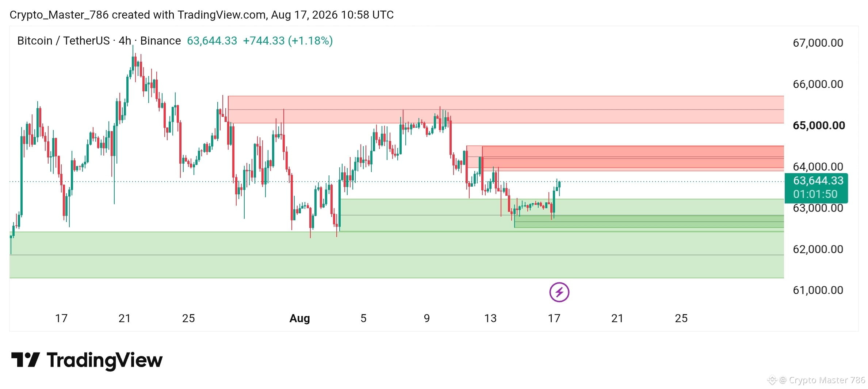
Task: Click the Binance watermark icon beside Crypto Master 786
Action: coord(772,380)
